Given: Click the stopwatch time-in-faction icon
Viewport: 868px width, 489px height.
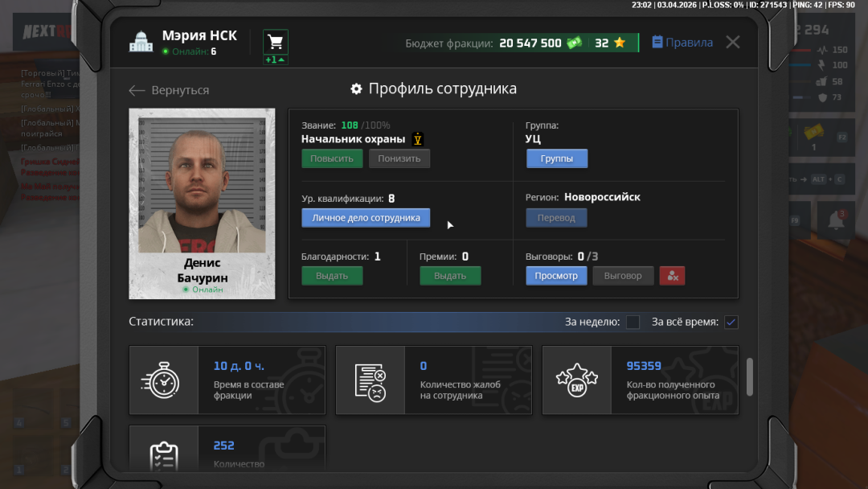Looking at the screenshot, I should [164, 380].
